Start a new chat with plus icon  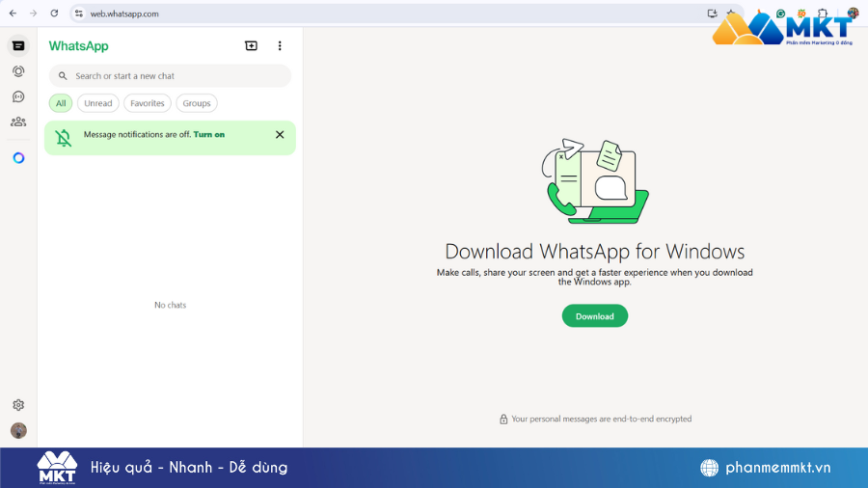tap(251, 45)
